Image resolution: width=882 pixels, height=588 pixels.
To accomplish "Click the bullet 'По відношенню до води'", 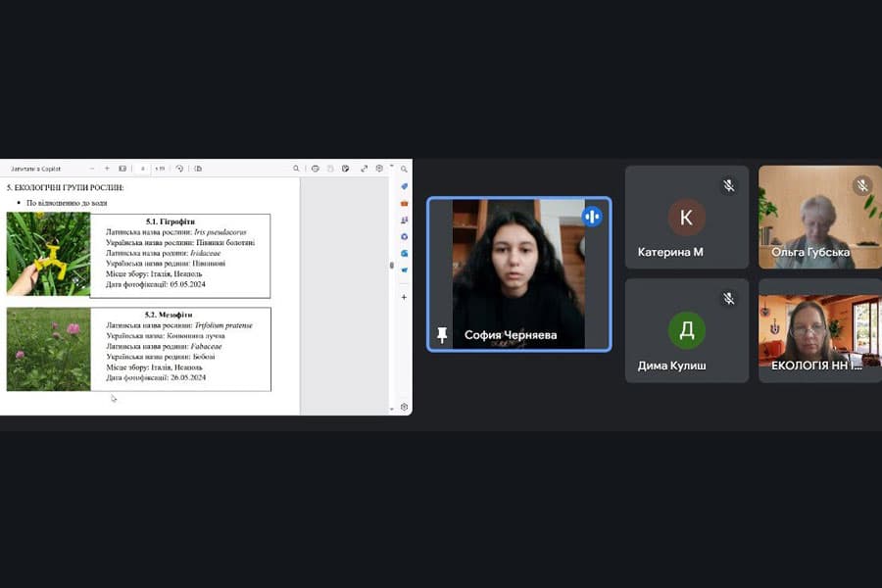I will pos(67,203).
